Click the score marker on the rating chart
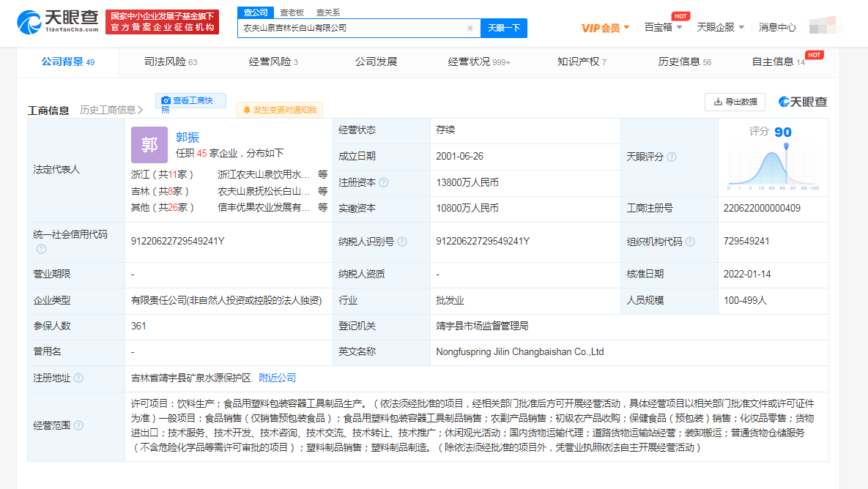Image resolution: width=868 pixels, height=489 pixels. coord(786,146)
